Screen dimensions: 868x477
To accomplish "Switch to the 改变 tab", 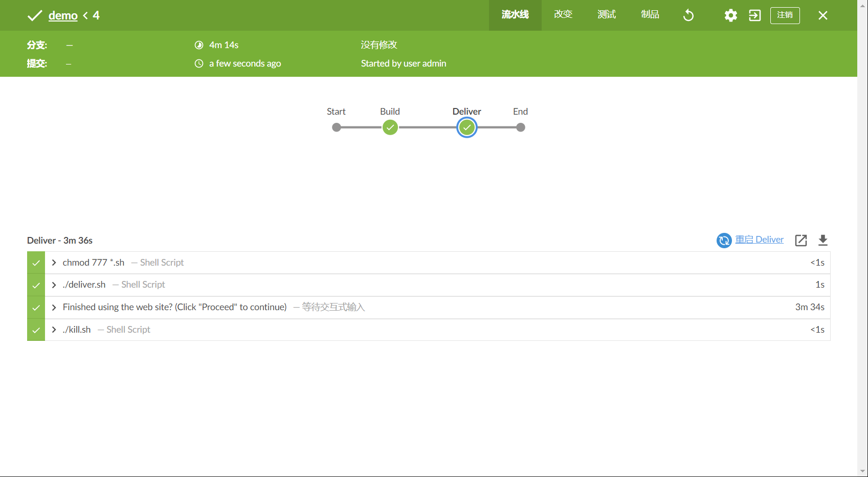I will tap(563, 14).
